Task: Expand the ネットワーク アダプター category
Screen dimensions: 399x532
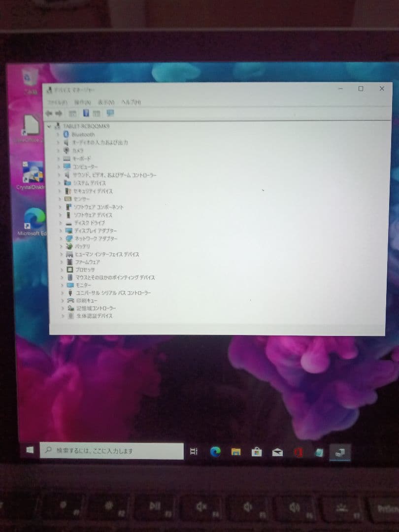Action: tap(62, 238)
